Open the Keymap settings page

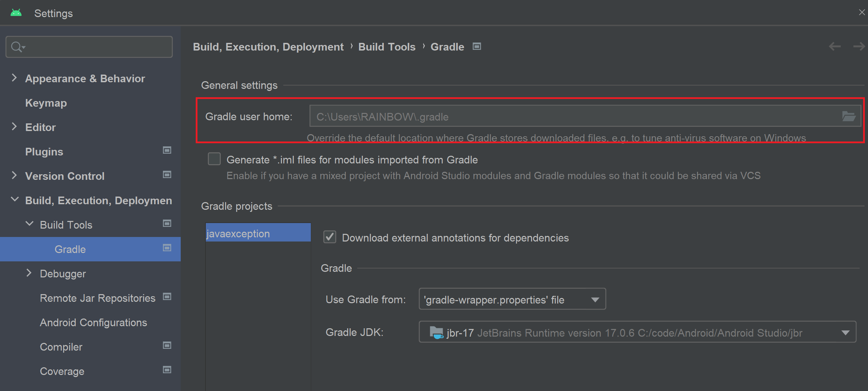46,103
